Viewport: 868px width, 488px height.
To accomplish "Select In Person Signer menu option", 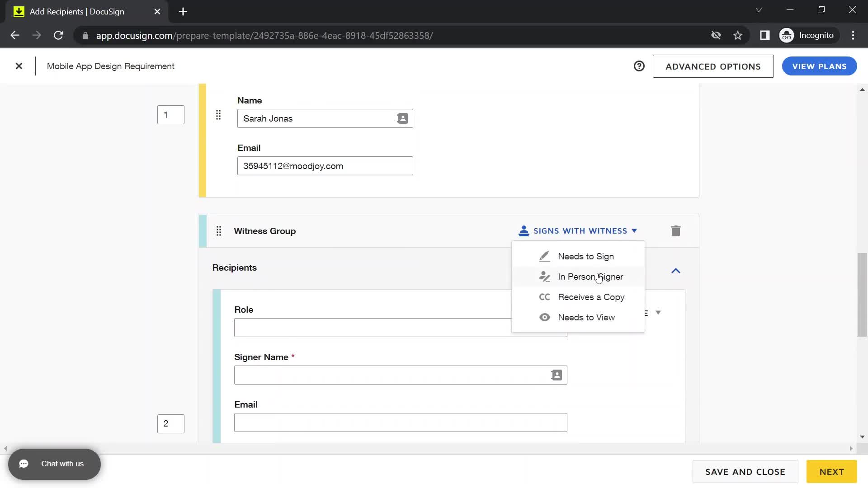I will (591, 277).
